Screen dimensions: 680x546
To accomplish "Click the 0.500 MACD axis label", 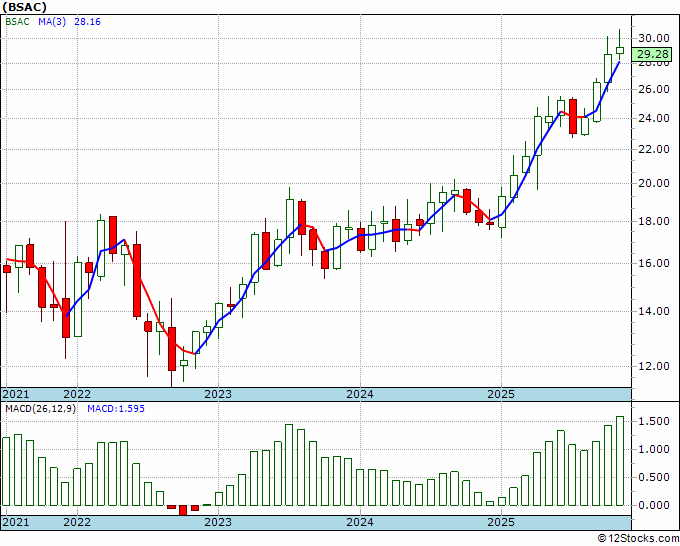I will 654,477.
